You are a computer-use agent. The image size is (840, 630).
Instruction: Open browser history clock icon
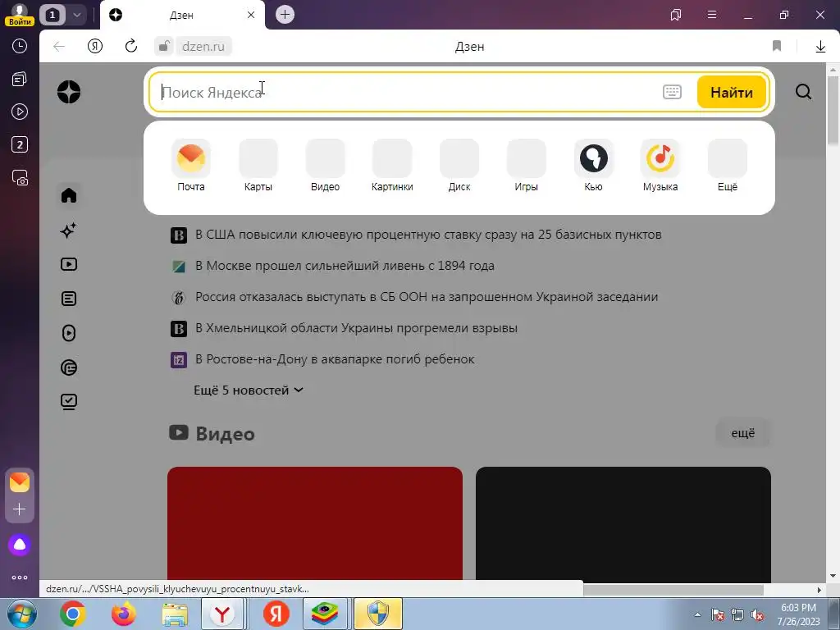coord(20,46)
